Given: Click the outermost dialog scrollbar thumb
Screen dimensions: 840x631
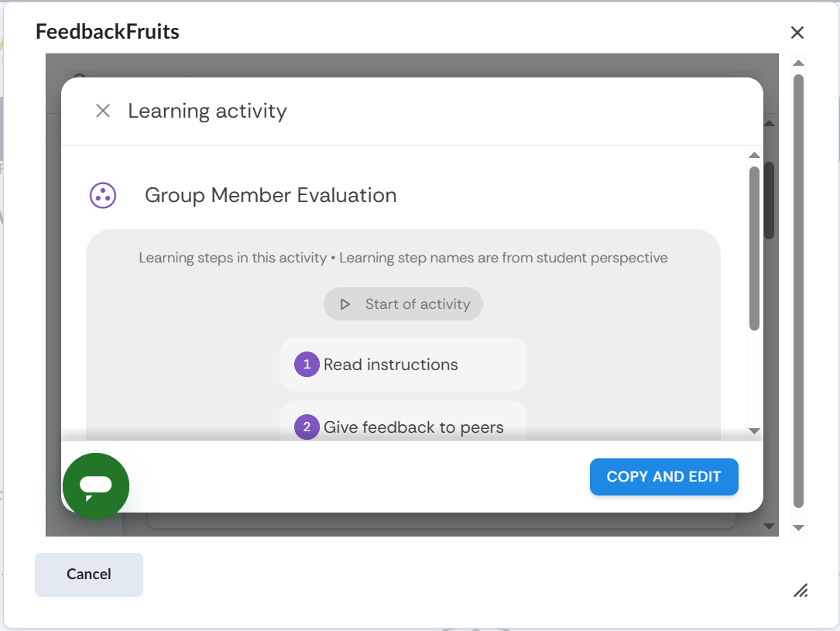Looking at the screenshot, I should [799, 290].
